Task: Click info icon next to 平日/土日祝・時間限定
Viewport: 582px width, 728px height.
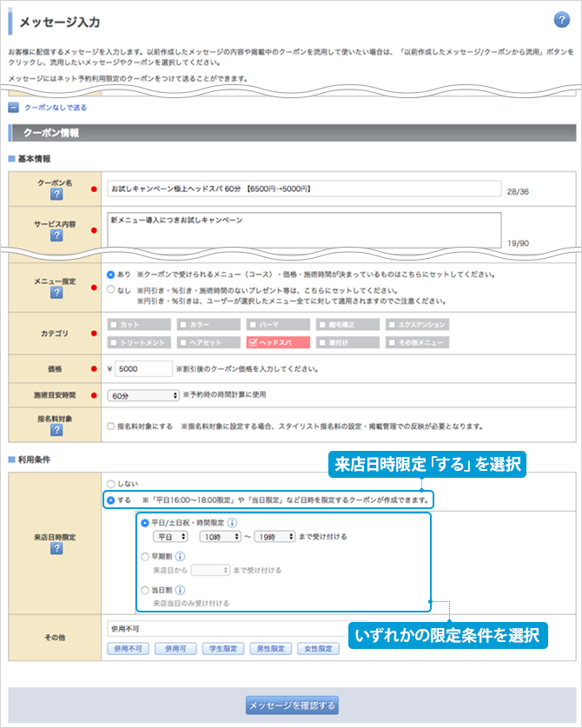Action: (234, 523)
